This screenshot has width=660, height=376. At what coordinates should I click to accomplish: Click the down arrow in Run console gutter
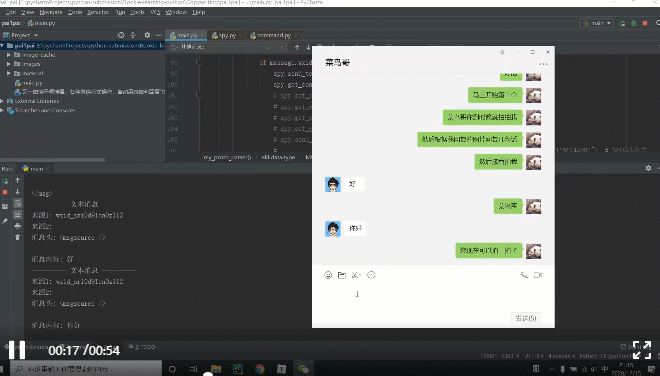click(x=18, y=192)
